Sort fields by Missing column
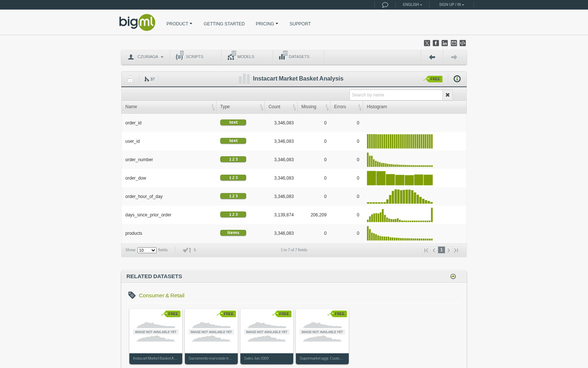The width and height of the screenshot is (588, 368). pyautogui.click(x=314, y=107)
